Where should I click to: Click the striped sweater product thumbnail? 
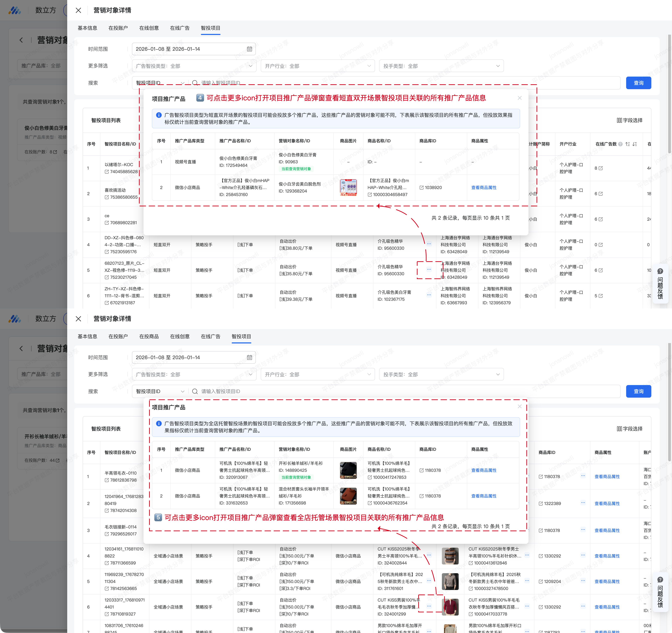(x=450, y=556)
